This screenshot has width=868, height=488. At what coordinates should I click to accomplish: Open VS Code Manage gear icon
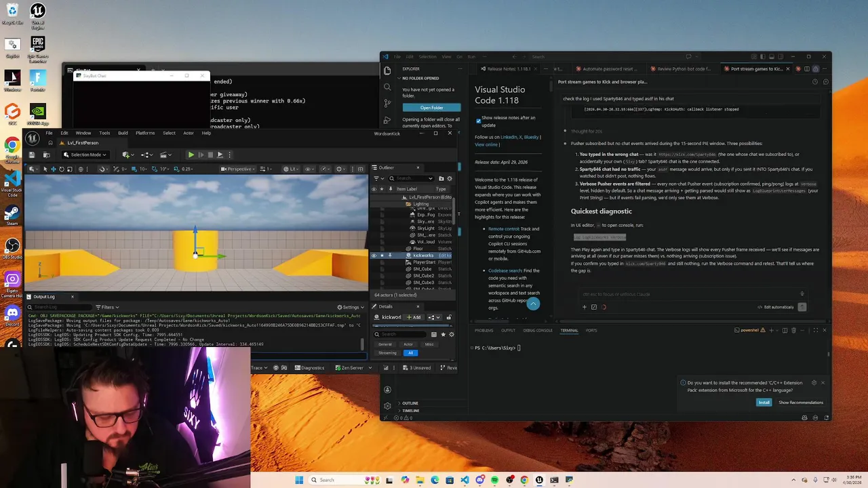387,406
